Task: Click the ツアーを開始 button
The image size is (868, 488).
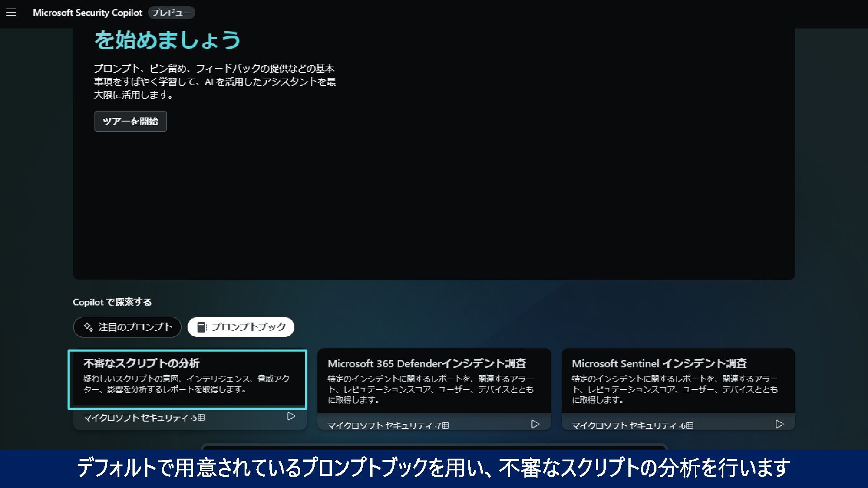Action: tap(130, 121)
